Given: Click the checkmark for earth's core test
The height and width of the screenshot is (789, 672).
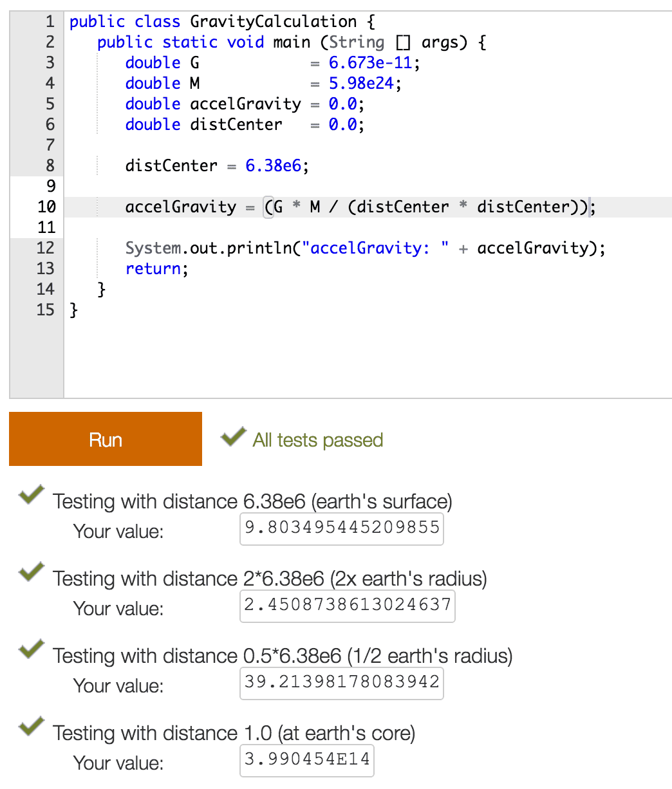Looking at the screenshot, I should coord(32,727).
